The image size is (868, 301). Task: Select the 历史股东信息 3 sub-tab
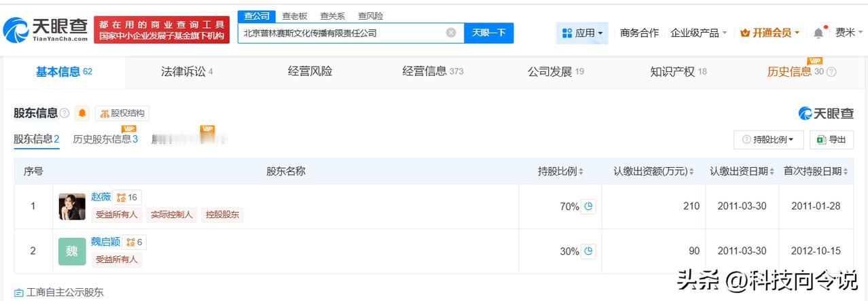coord(105,139)
